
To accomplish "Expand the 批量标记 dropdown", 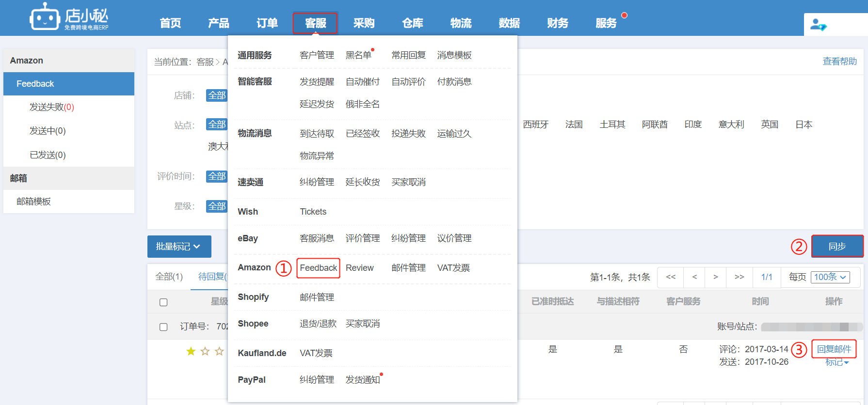I will 179,247.
